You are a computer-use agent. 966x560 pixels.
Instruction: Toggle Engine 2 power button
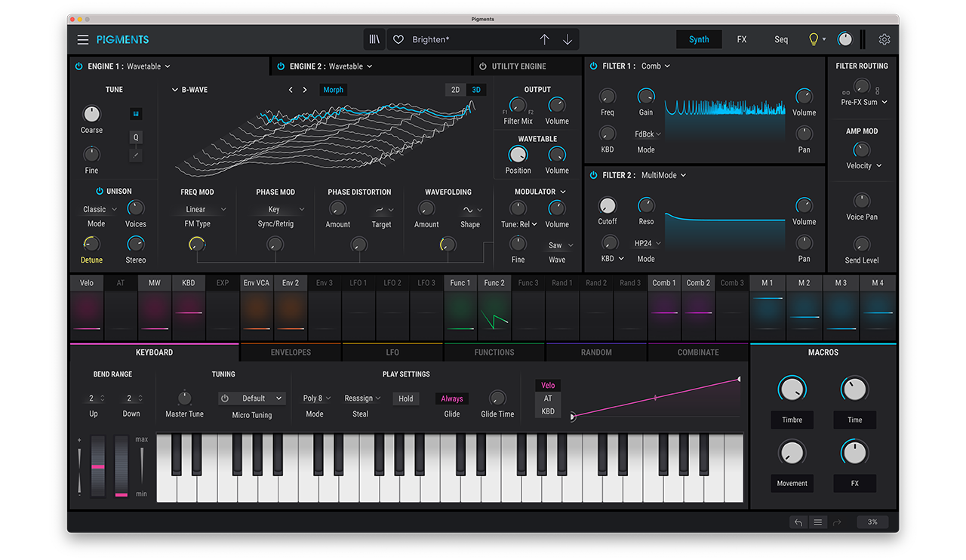click(x=281, y=66)
